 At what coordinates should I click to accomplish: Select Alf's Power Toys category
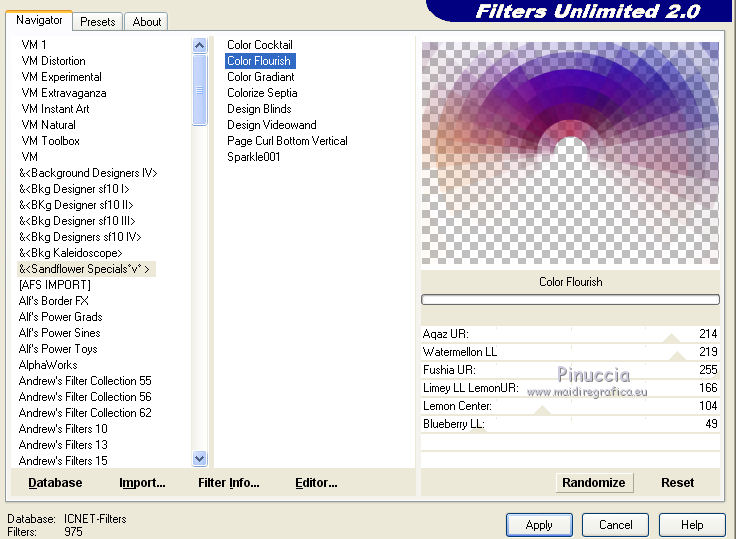pyautogui.click(x=58, y=348)
